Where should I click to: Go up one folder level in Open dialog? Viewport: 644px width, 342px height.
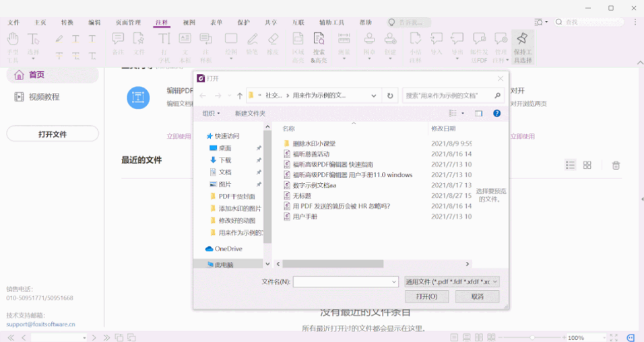(x=239, y=96)
